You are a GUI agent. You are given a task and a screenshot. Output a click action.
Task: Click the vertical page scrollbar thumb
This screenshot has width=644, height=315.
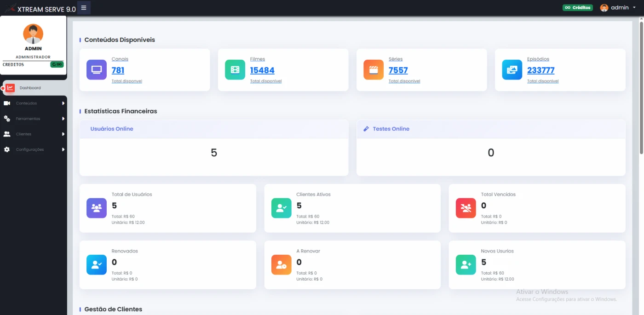click(x=642, y=87)
